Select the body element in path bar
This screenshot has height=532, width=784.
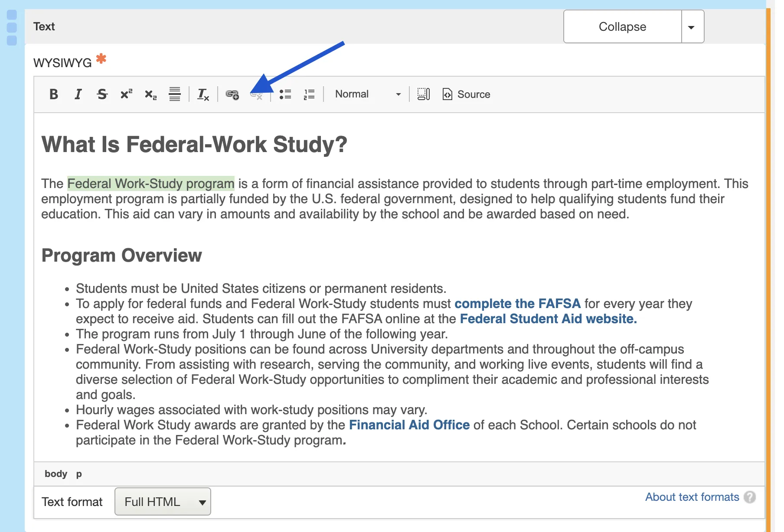[x=56, y=474]
